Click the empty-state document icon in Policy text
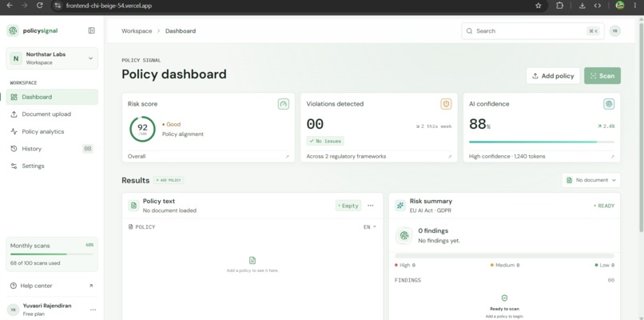This screenshot has height=320, width=644. tap(252, 260)
